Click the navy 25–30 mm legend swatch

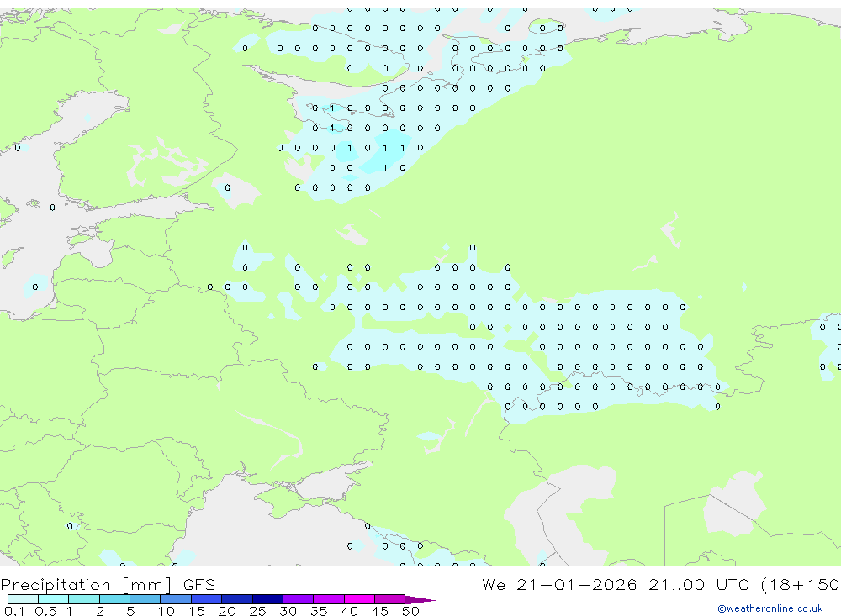[267, 599]
